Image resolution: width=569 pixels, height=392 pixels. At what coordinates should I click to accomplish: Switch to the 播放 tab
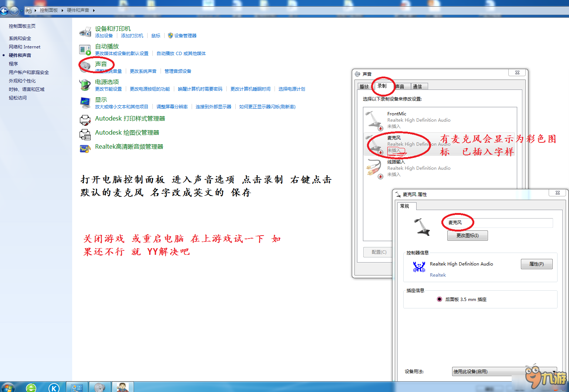coord(364,87)
